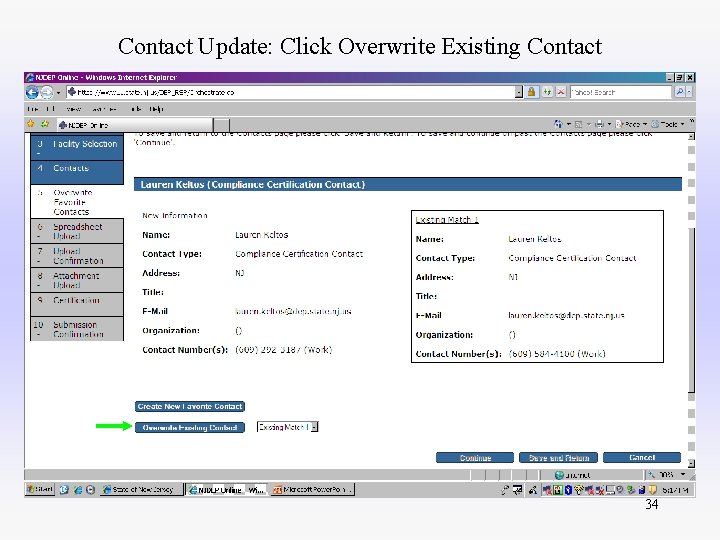Click the Lauren Keltos section header
Screen dimensions: 720x540
pyautogui.click(x=408, y=185)
